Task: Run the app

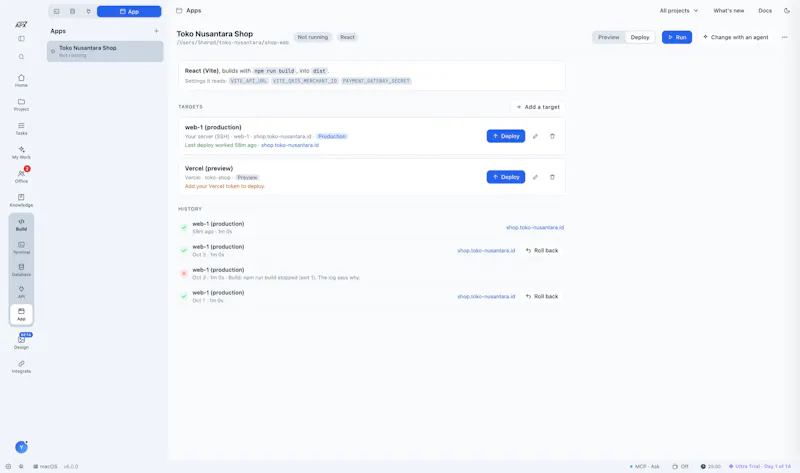Action: point(677,37)
